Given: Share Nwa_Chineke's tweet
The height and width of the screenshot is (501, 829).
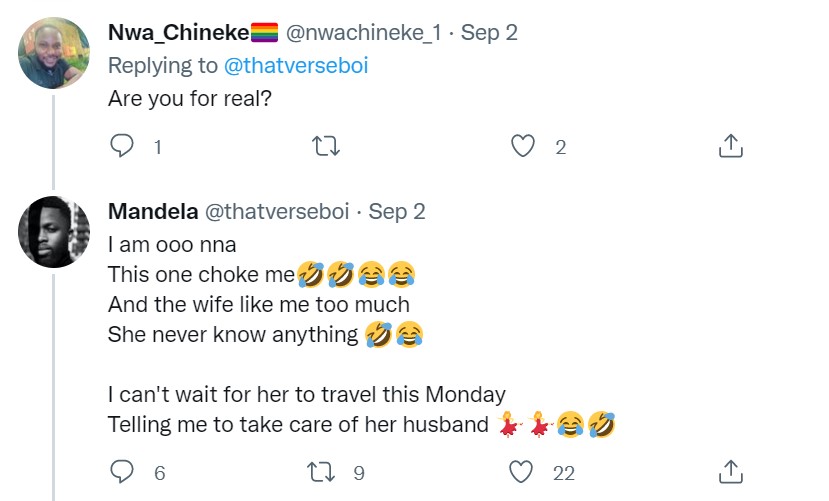Looking at the screenshot, I should pyautogui.click(x=731, y=147).
